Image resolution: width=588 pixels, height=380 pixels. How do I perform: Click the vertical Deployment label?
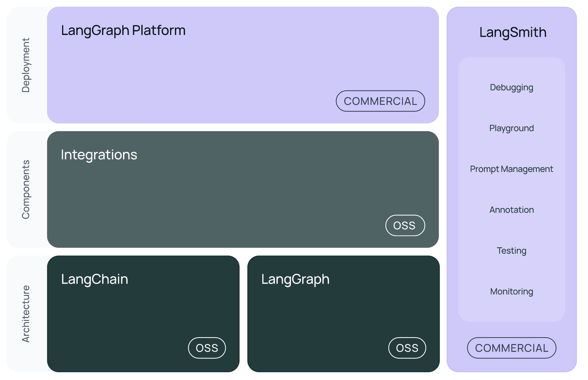tap(26, 65)
